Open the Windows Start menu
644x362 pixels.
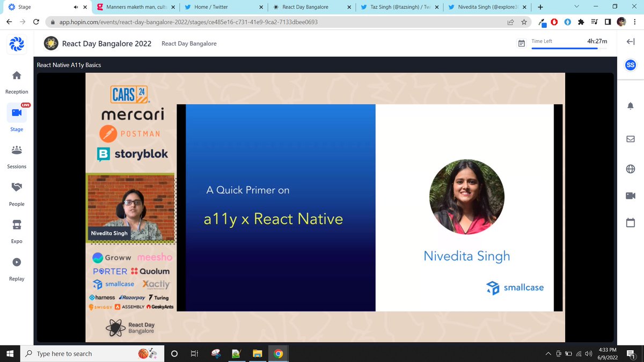[x=10, y=353]
